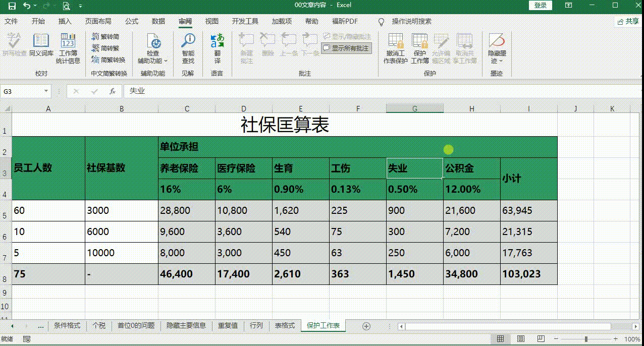Select the 小计 header cell
644x346 pixels.
point(529,179)
